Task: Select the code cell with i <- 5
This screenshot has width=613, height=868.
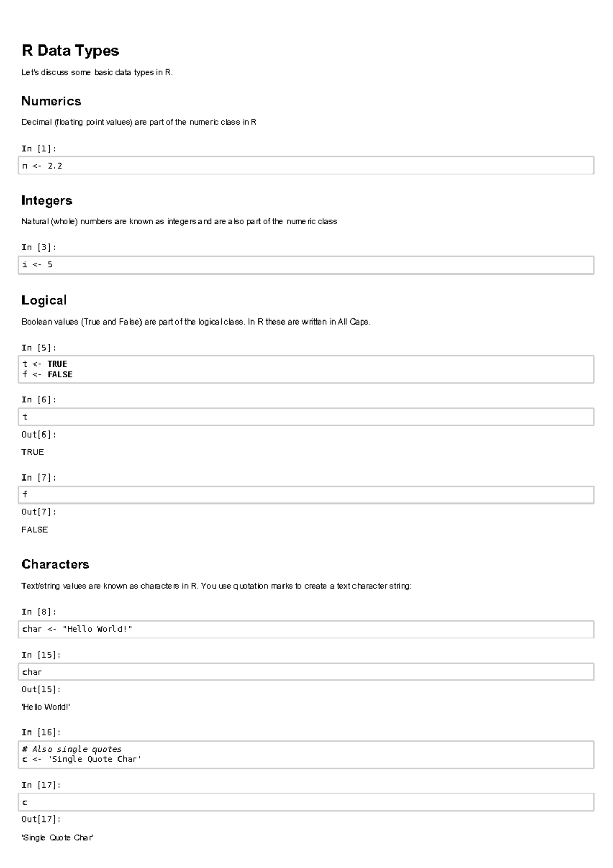Action: [x=306, y=265]
